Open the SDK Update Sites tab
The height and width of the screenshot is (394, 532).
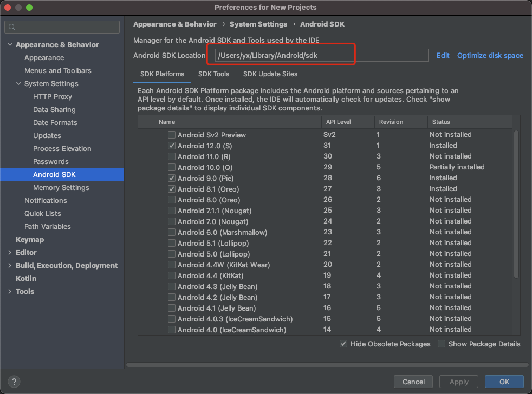point(271,74)
